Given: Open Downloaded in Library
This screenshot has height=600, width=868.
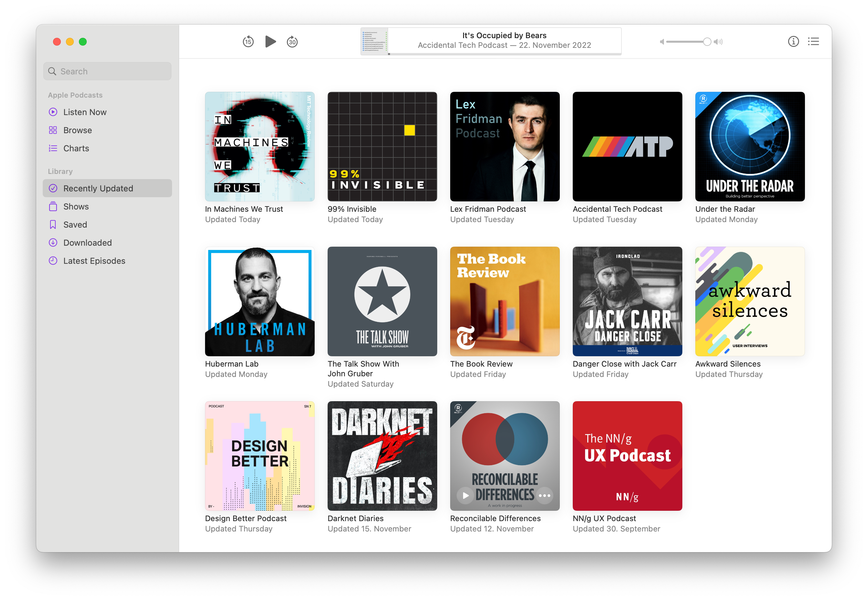Looking at the screenshot, I should click(x=107, y=242).
